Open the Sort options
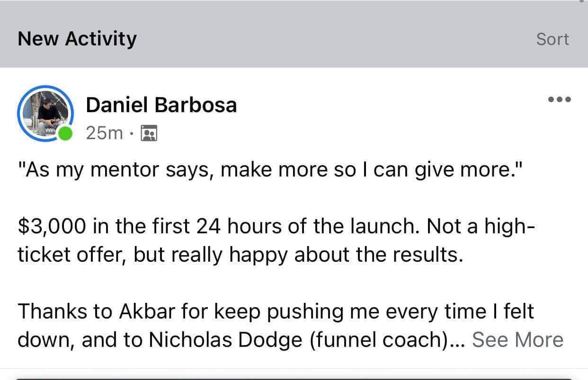Image resolution: width=588 pixels, height=380 pixels. 552,39
